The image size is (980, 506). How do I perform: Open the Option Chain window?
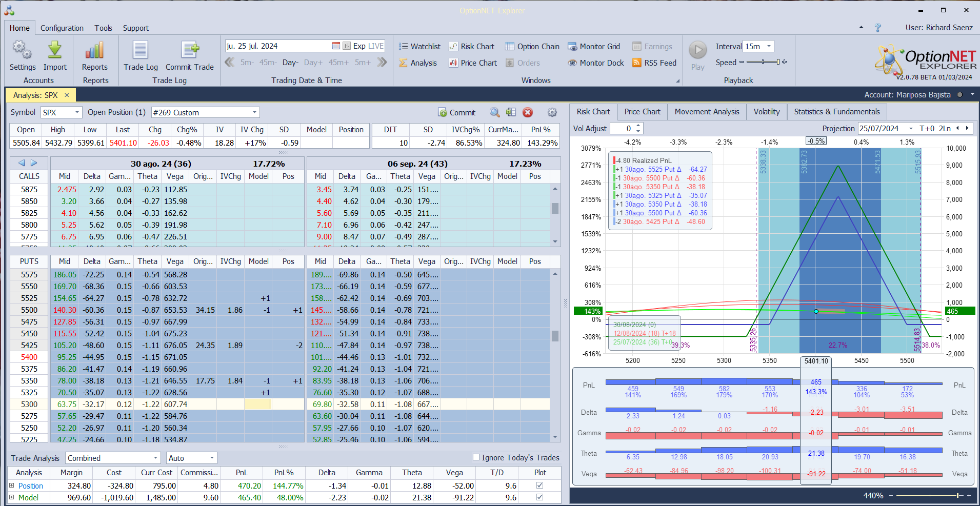pyautogui.click(x=532, y=47)
